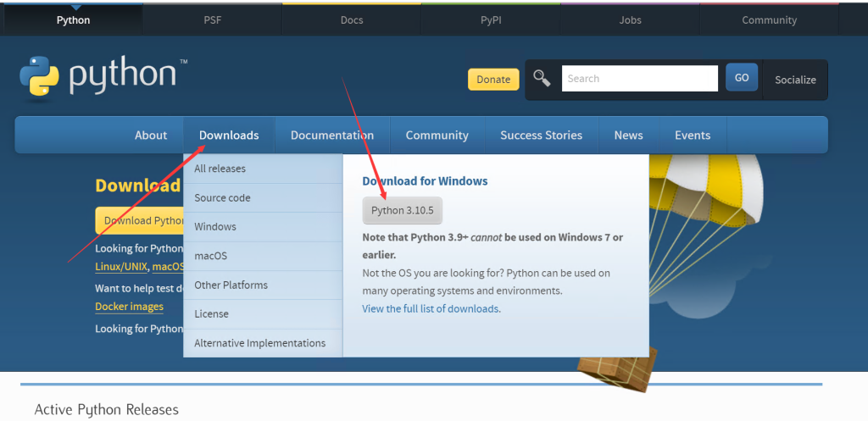The image size is (868, 421).
Task: Select License in the Downloads dropdown
Action: pyautogui.click(x=263, y=313)
